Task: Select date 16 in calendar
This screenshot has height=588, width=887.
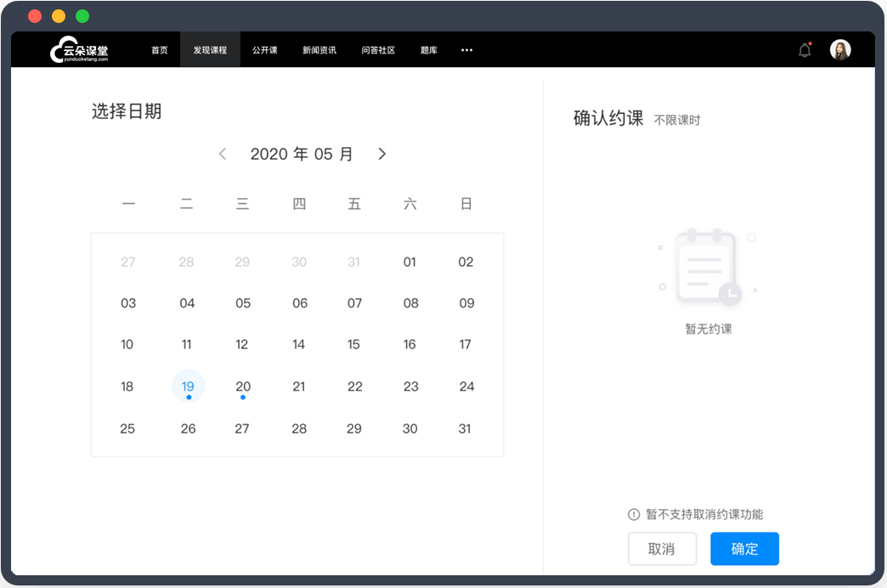Action: point(410,345)
